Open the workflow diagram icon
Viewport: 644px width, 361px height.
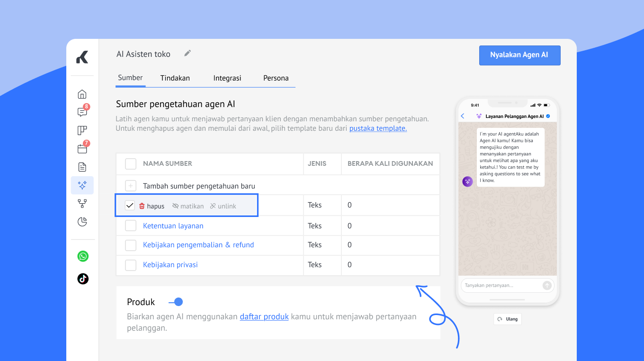(x=82, y=203)
